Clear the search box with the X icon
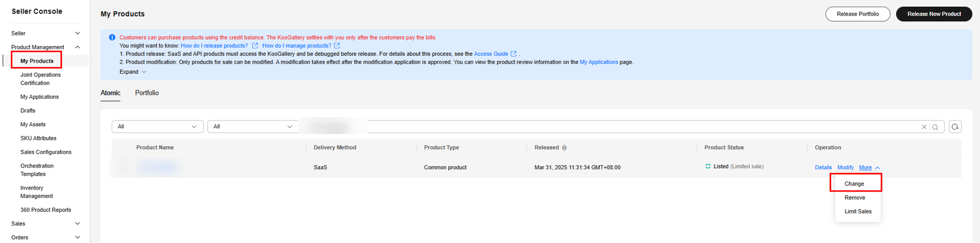The height and width of the screenshot is (243, 980). pyautogui.click(x=924, y=127)
